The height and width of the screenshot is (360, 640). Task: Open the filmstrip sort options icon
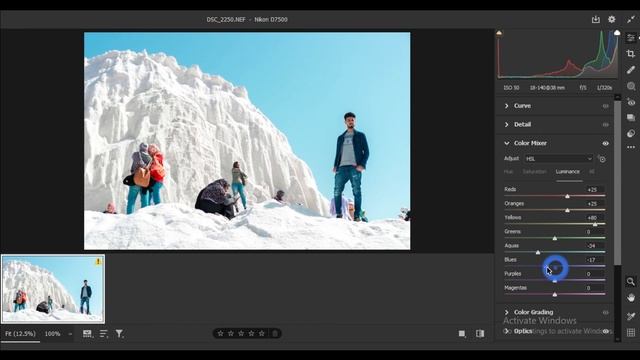(104, 334)
